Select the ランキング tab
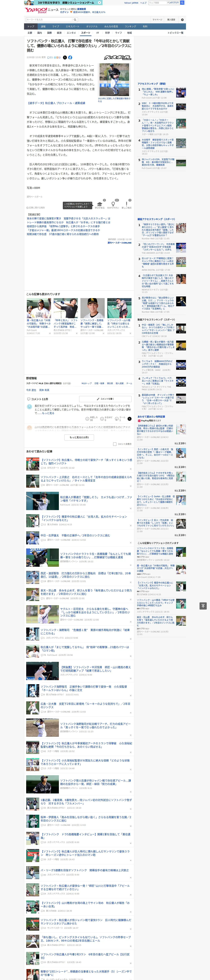The width and height of the screenshot is (210, 980). click(x=130, y=27)
